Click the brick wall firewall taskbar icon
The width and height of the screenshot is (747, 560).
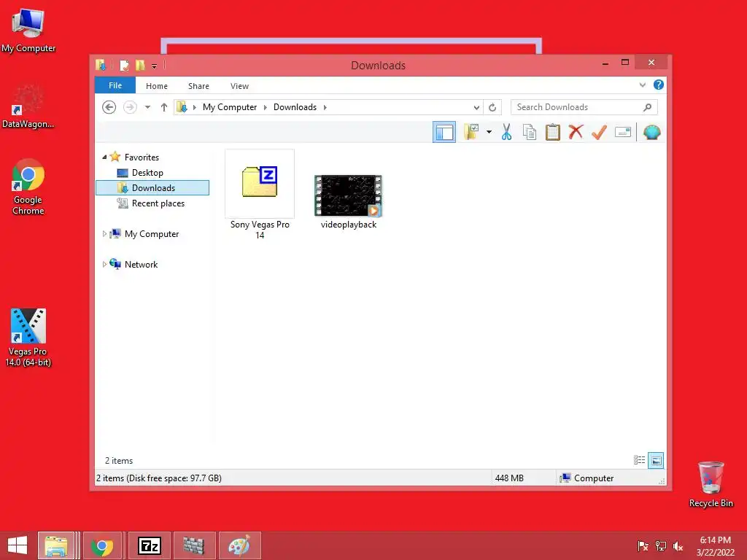click(x=194, y=545)
